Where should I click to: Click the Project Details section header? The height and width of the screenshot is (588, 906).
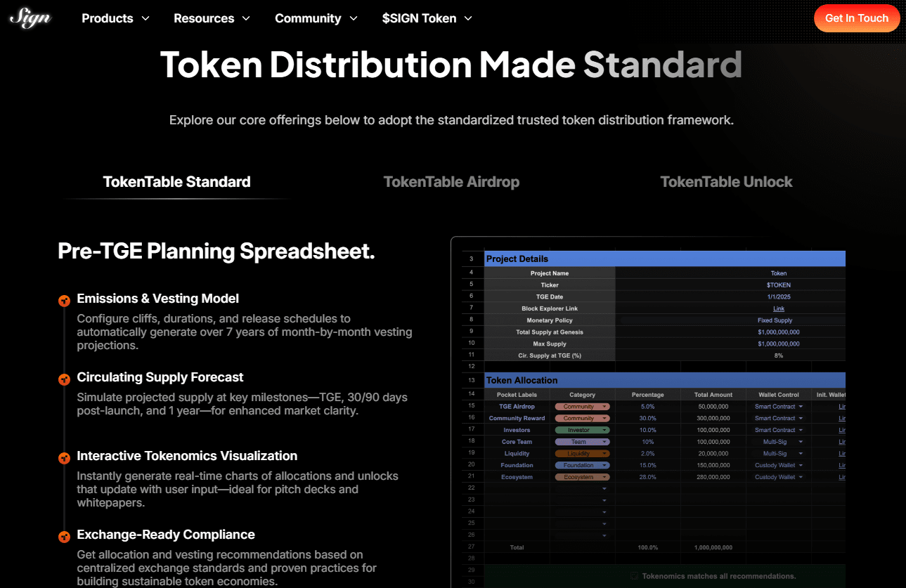click(x=665, y=259)
